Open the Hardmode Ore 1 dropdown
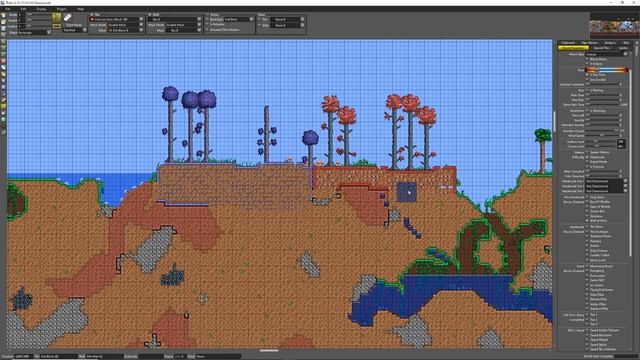This screenshot has width=640, height=360. [607, 181]
